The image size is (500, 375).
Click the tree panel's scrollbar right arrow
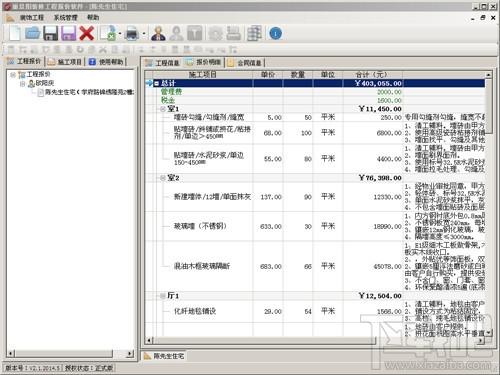[x=130, y=353]
